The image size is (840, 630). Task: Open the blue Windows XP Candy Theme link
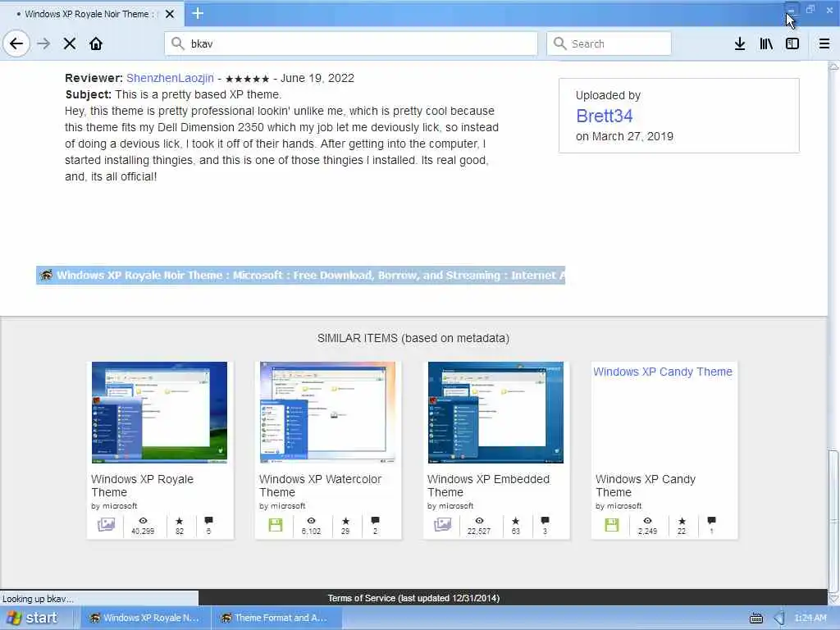click(663, 372)
